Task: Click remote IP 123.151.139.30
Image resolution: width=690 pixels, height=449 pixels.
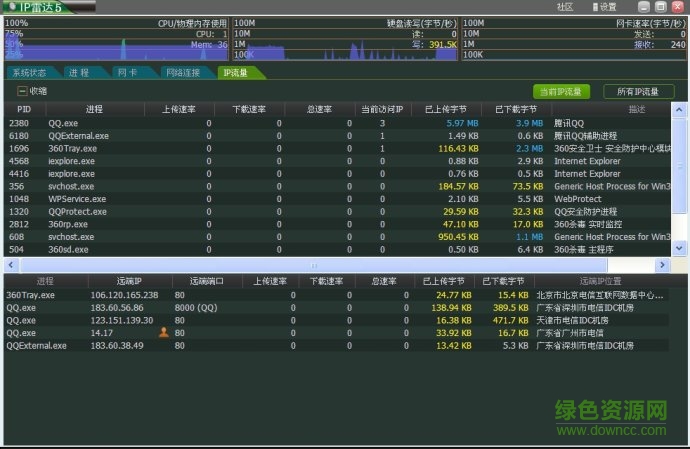Action: point(122,320)
